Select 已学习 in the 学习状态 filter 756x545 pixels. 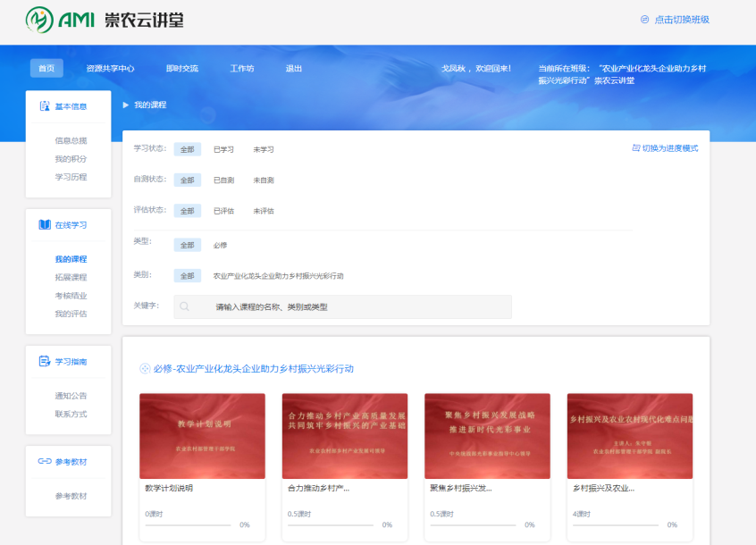tap(223, 149)
